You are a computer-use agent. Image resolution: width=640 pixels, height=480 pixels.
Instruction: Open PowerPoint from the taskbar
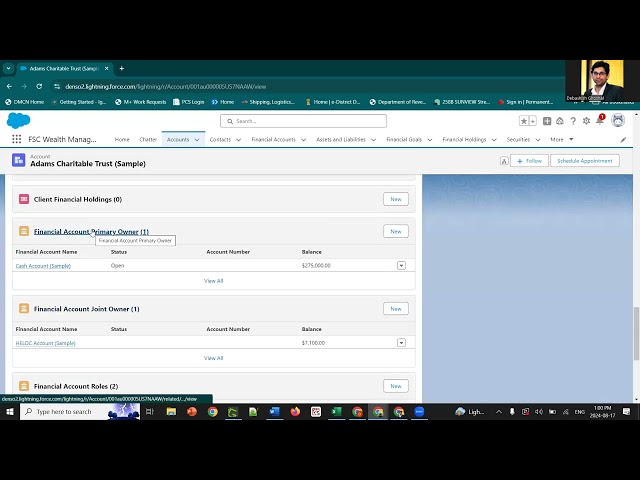(192, 411)
